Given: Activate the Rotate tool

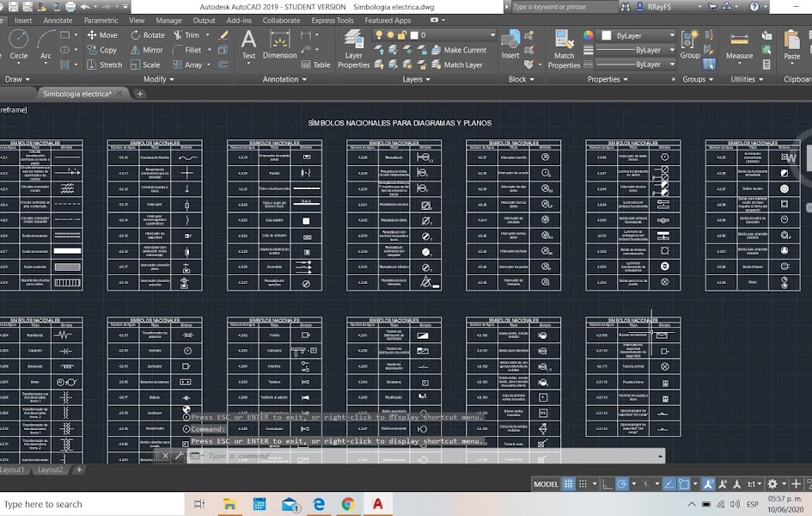Looking at the screenshot, I should coord(147,36).
